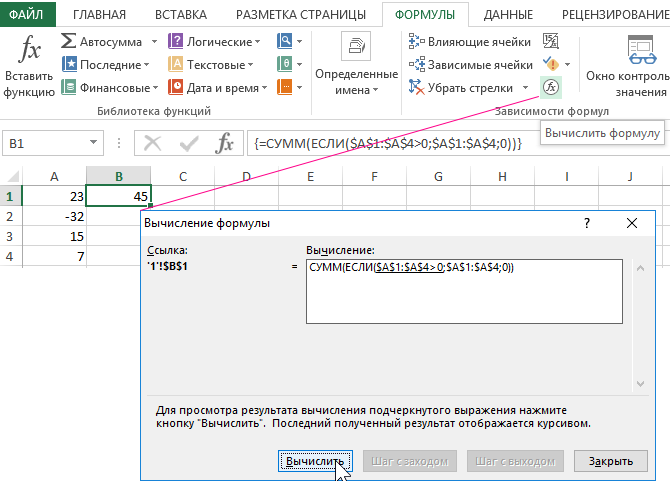The height and width of the screenshot is (481, 670).
Task: Click the help question mark in the dialog
Action: pyautogui.click(x=587, y=223)
